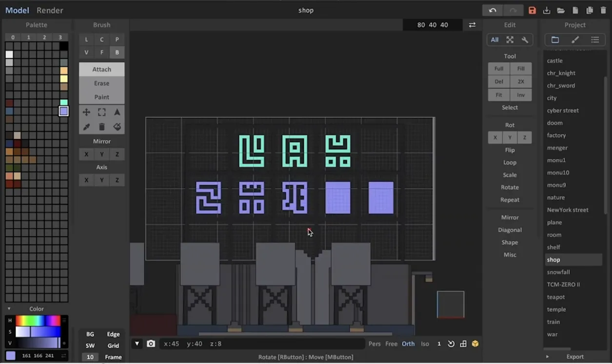
Task: Click the open-folder icon in top toolbar
Action: pyautogui.click(x=561, y=10)
